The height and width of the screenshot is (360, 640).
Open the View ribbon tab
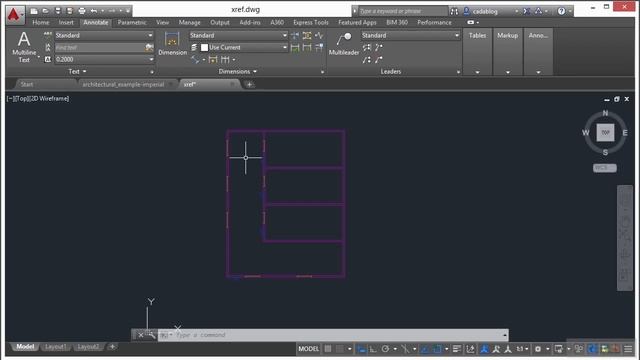point(162,22)
